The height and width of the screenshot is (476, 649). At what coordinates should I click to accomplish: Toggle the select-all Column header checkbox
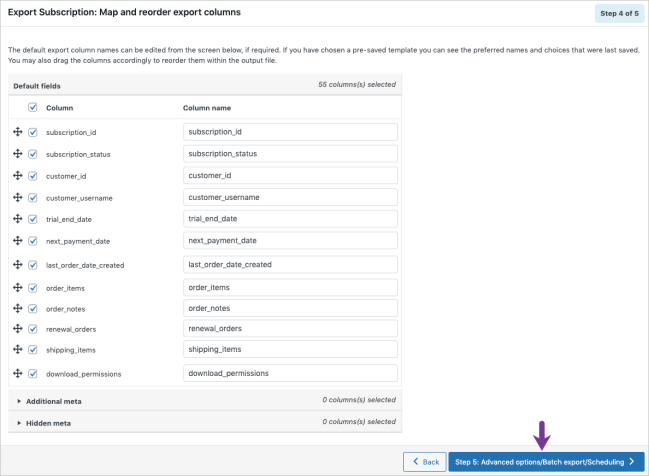(x=33, y=107)
